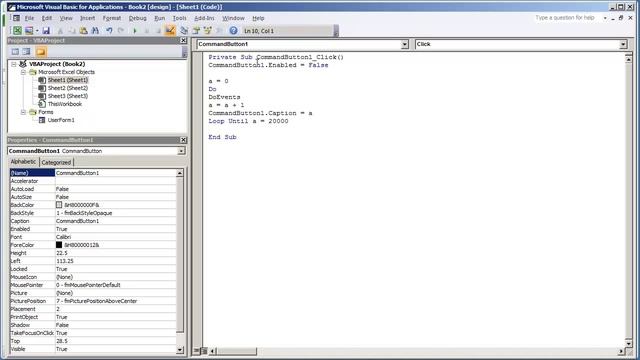The image size is (640, 360).
Task: Click the Caption property value field
Action: (116, 221)
